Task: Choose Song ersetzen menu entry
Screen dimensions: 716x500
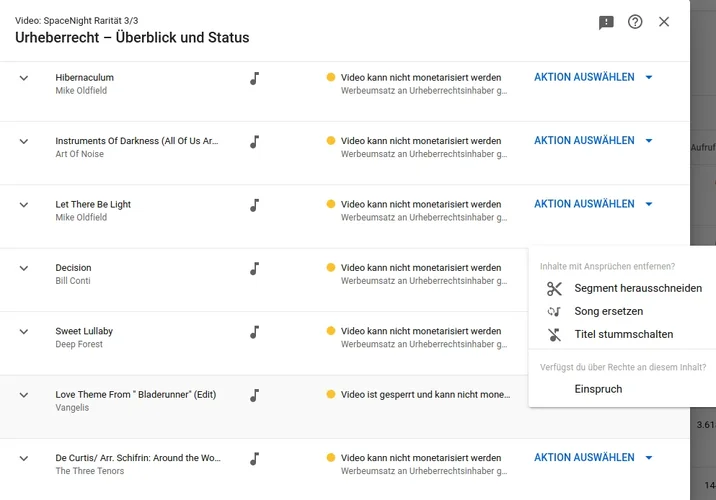Action: pos(608,312)
